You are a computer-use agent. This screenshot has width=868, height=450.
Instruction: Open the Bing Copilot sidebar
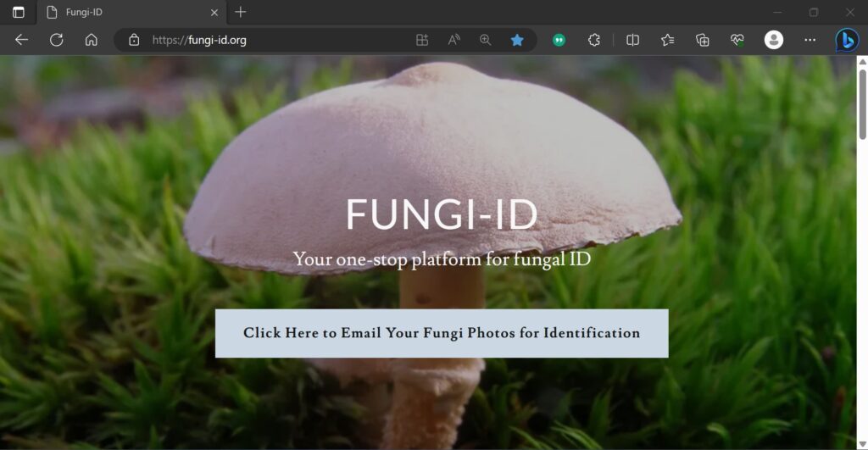[x=847, y=40]
